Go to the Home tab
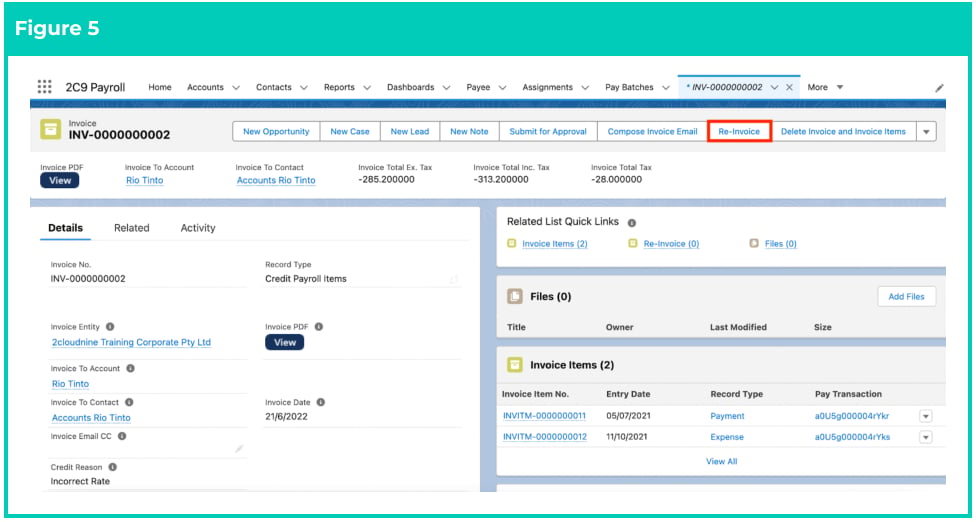Image resolution: width=976 pixels, height=522 pixels. (160, 87)
